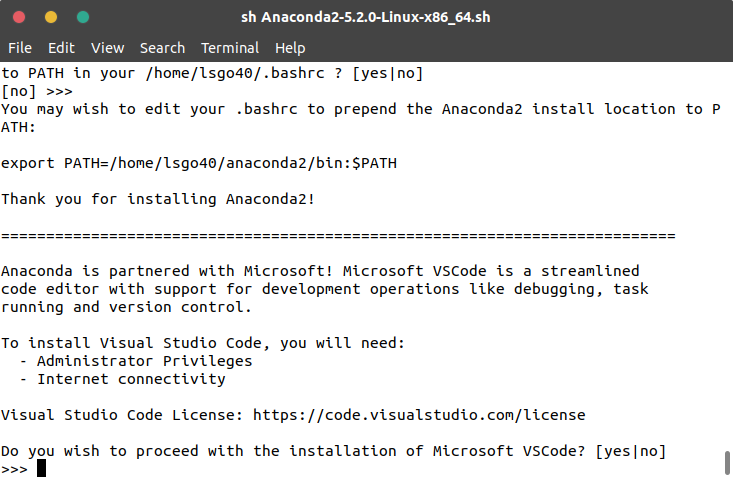Click the window title Anaconda2-5.2.0-Linux-x86_64.sh
The height and width of the screenshot is (478, 733).
(366, 17)
